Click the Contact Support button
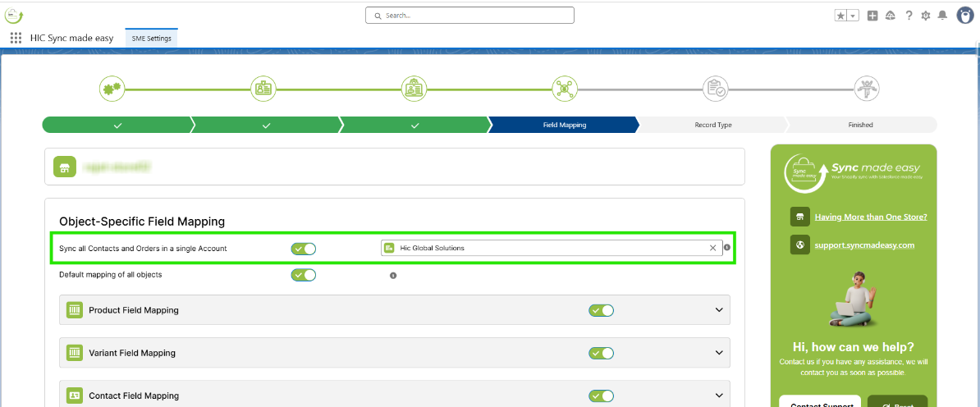 click(820, 401)
